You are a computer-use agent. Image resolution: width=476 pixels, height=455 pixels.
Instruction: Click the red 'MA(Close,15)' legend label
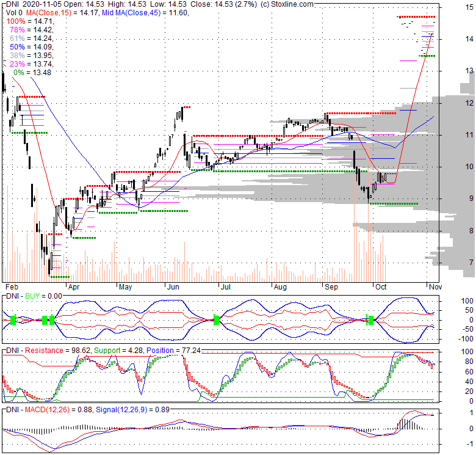(49, 13)
